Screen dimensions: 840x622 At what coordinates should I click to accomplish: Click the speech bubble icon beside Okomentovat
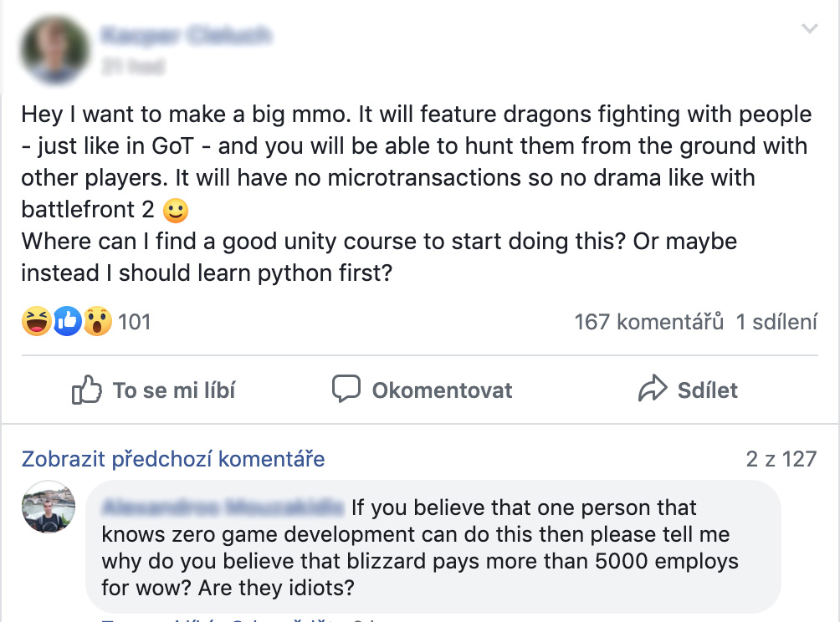click(346, 389)
